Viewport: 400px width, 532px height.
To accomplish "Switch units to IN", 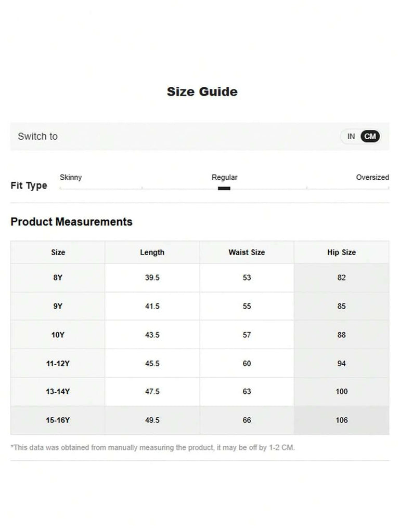I will [351, 137].
